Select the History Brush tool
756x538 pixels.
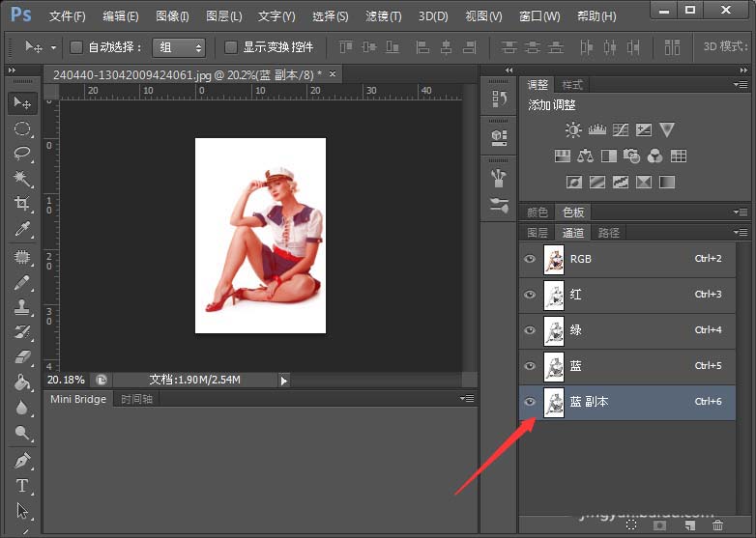coord(22,332)
